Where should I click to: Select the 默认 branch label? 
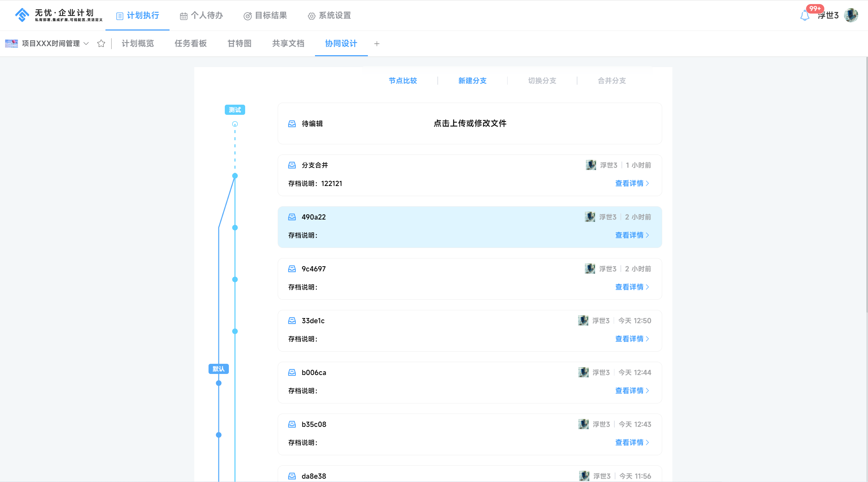[x=218, y=369]
